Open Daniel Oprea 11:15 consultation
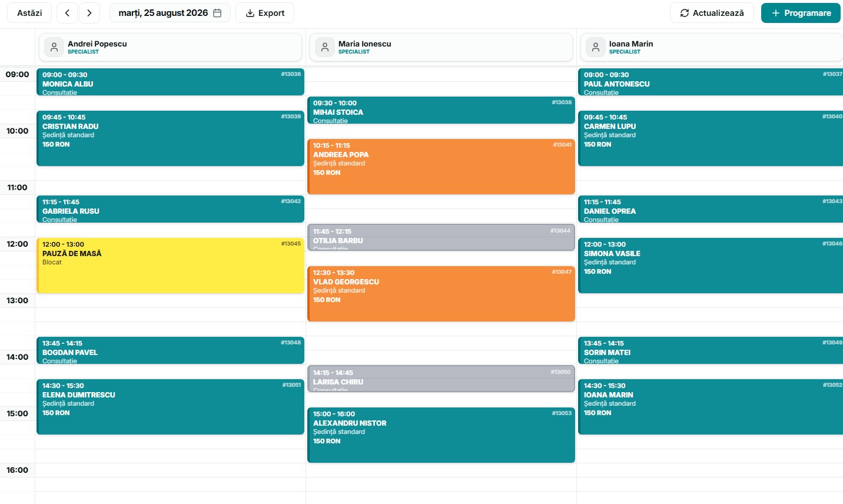This screenshot has width=843, height=504. coord(711,209)
